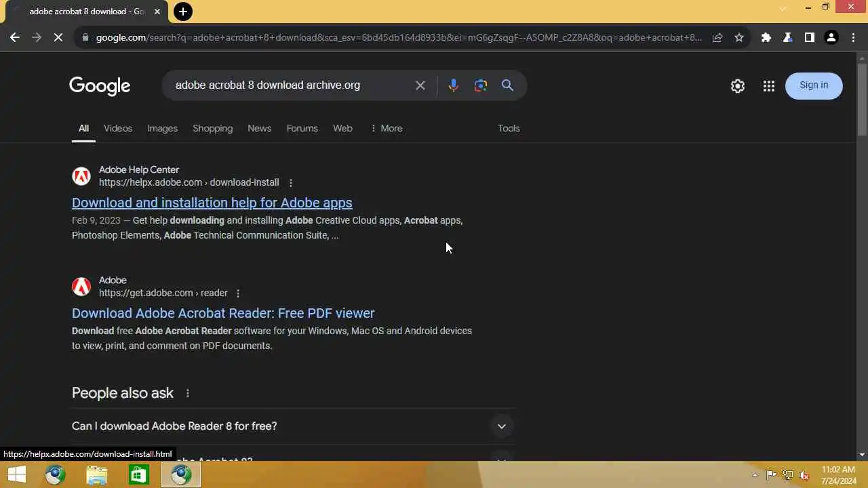This screenshot has height=488, width=868.
Task: Click the page vertical scrollbar thumb
Action: pos(862,98)
